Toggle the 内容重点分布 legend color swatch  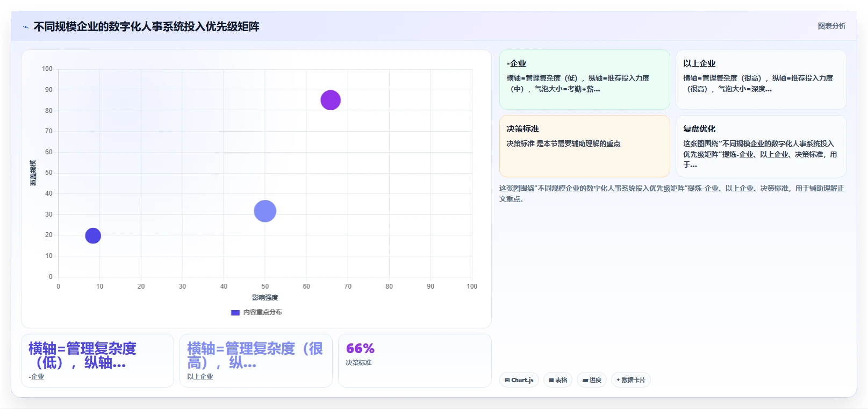pos(235,312)
